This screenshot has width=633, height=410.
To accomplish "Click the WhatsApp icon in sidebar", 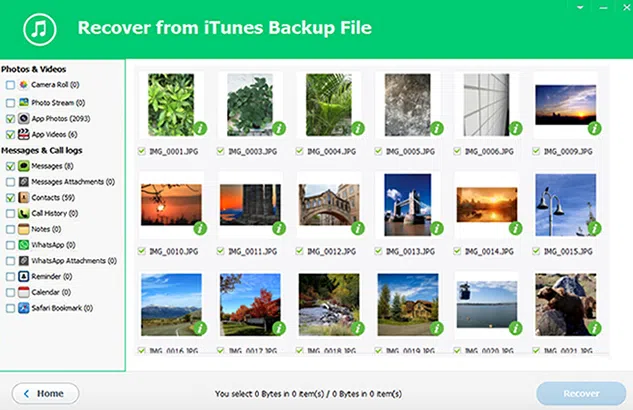I will click(22, 244).
